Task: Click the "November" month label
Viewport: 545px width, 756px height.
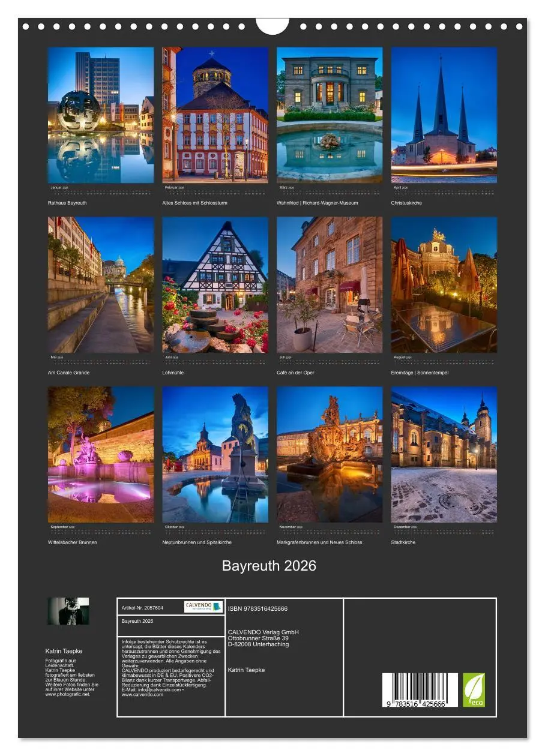Action: point(288,527)
